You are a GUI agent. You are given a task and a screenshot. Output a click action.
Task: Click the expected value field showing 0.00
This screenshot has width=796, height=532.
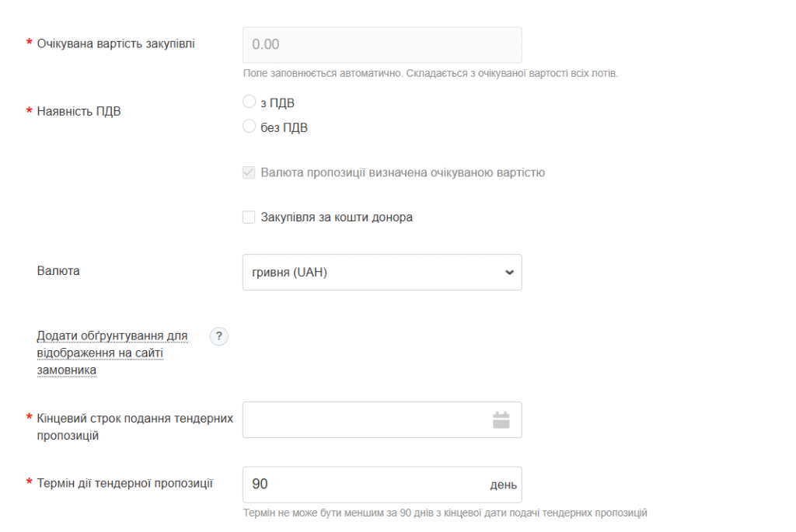(381, 45)
